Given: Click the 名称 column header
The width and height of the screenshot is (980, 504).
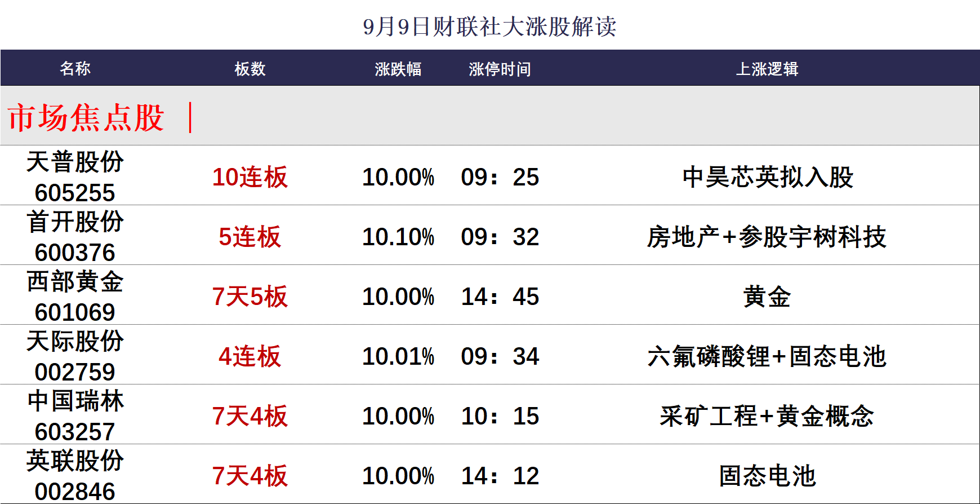Looking at the screenshot, I should click(75, 68).
